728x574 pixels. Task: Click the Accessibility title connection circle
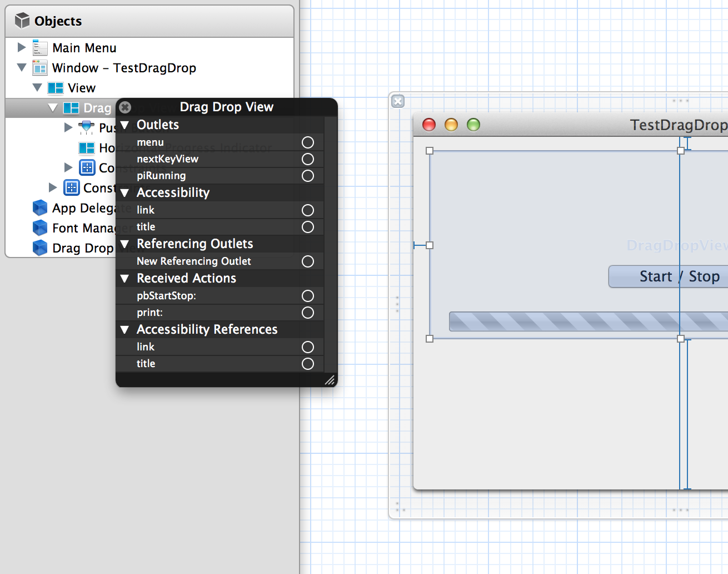click(308, 227)
